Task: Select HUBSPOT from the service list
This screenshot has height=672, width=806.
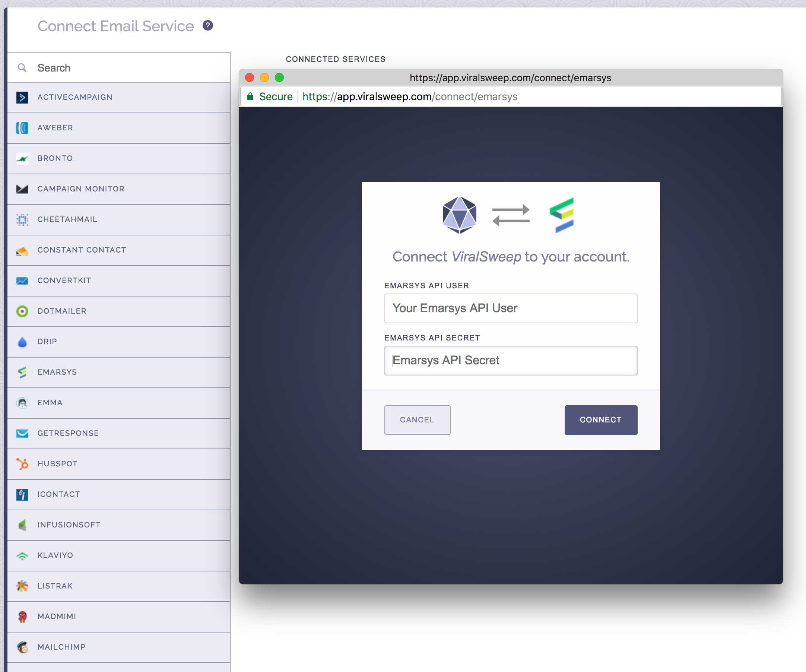Action: [118, 464]
